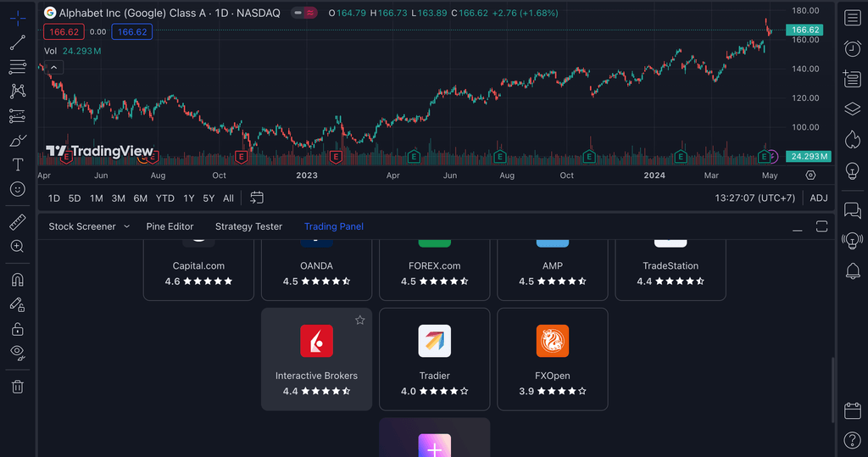Screen dimensions: 868x457
Task: Toggle magnet mode for drawings
Action: 17,279
